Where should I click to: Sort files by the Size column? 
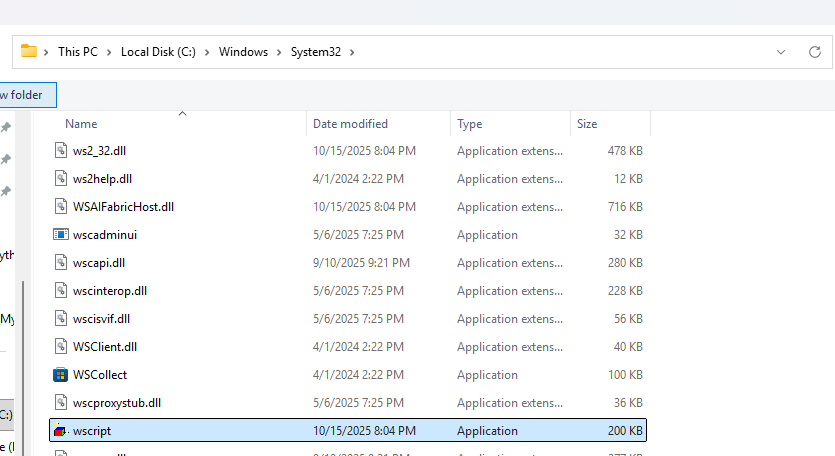587,124
